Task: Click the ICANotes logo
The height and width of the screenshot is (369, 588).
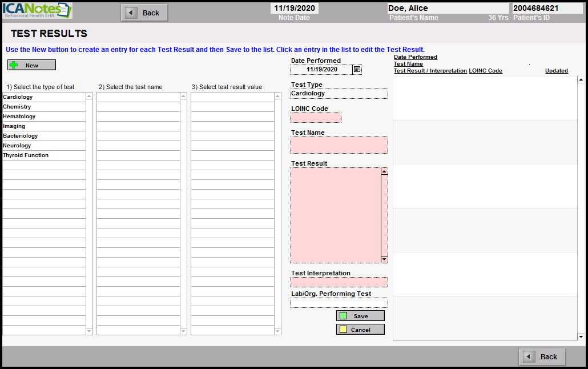Action: tap(37, 11)
